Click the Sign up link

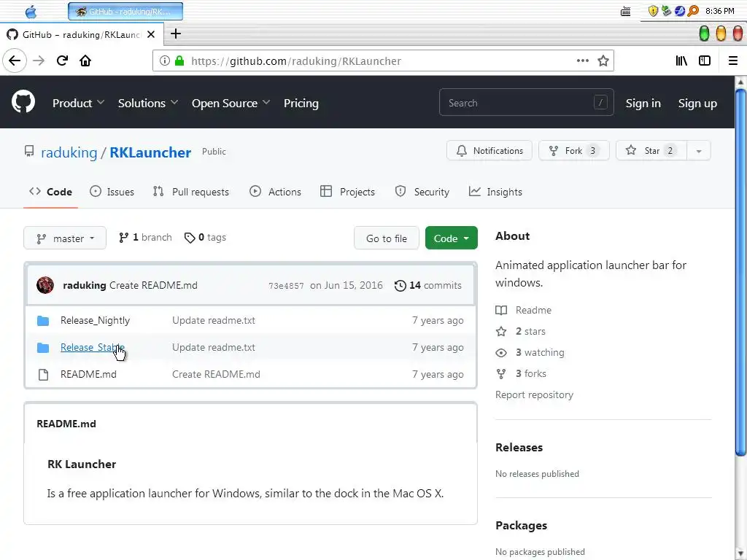697,103
